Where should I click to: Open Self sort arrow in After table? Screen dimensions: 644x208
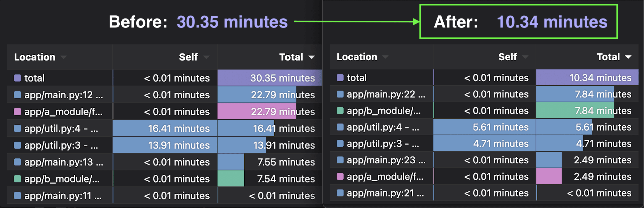tap(525, 57)
